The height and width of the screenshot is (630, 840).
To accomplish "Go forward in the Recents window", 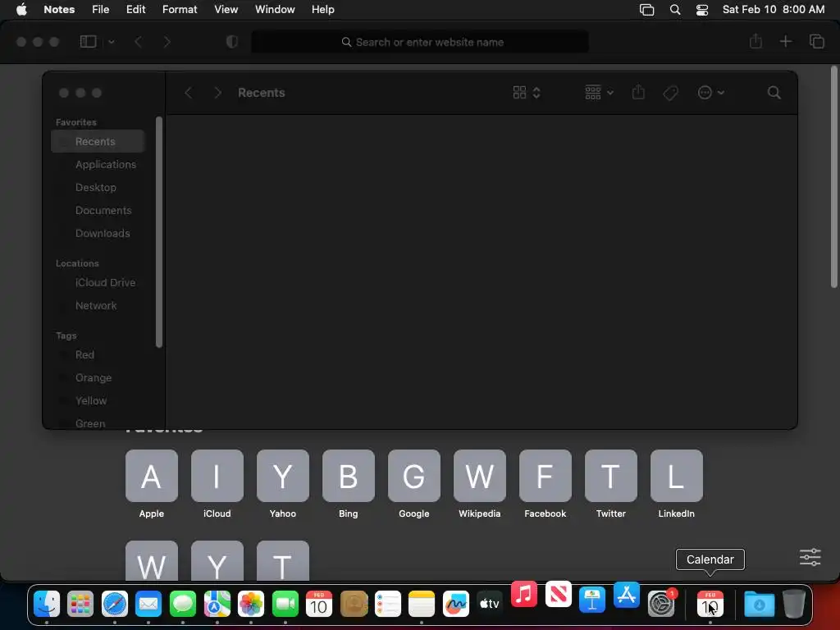I will [217, 93].
